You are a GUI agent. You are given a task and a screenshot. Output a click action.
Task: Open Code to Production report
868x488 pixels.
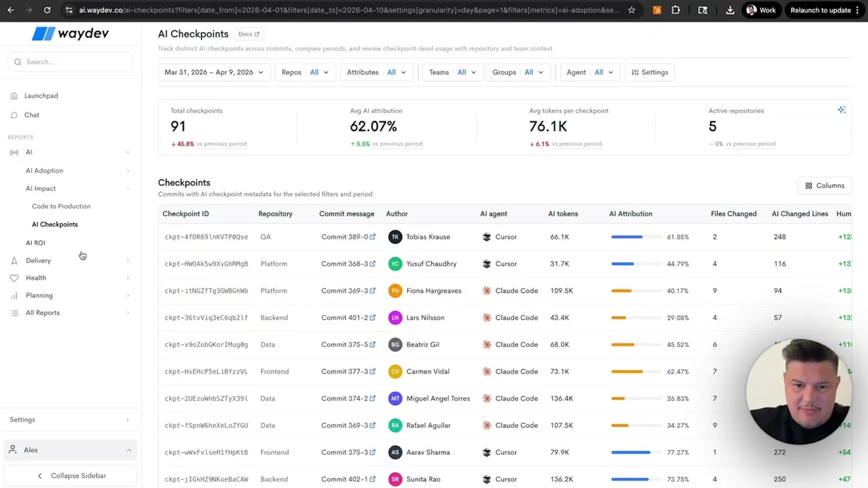pyautogui.click(x=61, y=206)
